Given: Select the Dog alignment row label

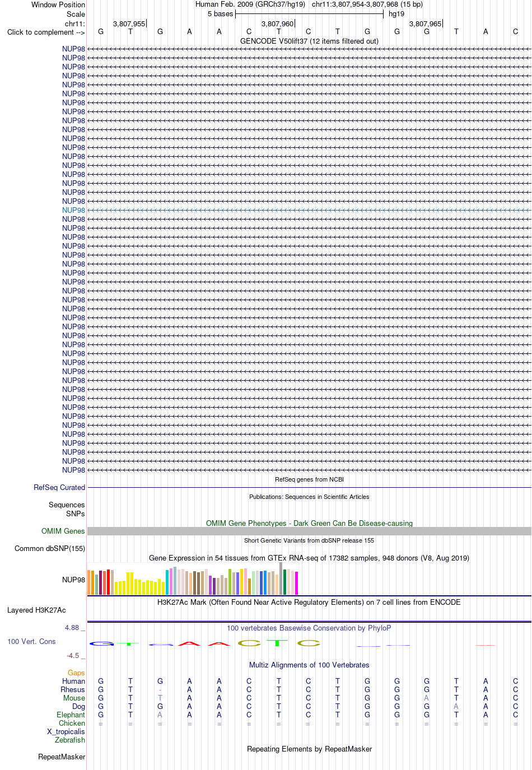Looking at the screenshot, I should point(78,707).
